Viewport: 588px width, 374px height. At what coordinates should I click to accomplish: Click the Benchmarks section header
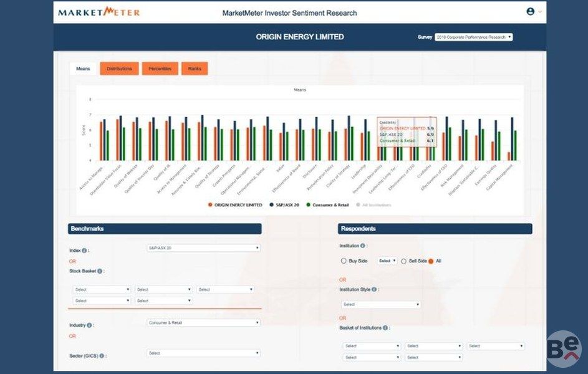pos(165,229)
